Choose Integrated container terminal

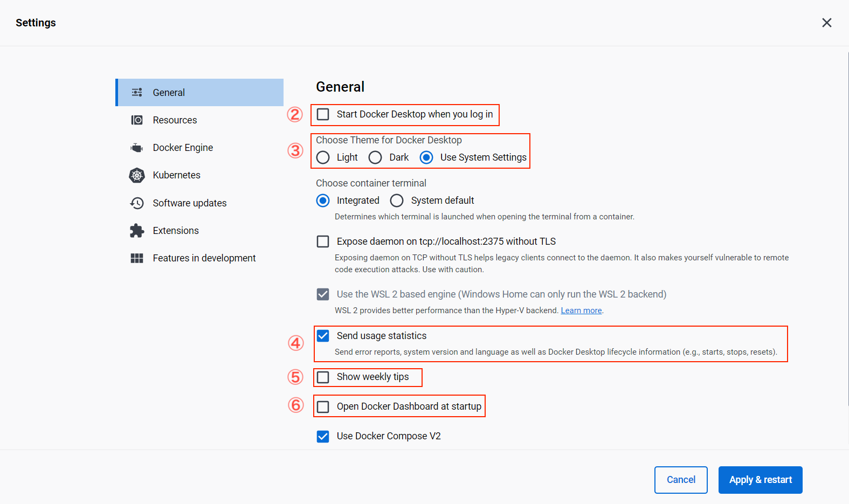323,201
